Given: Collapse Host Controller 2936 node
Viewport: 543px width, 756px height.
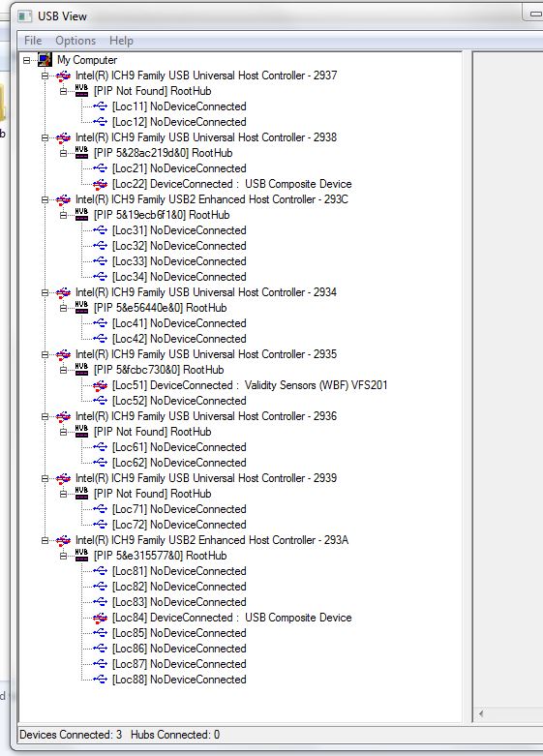Looking at the screenshot, I should tap(45, 416).
